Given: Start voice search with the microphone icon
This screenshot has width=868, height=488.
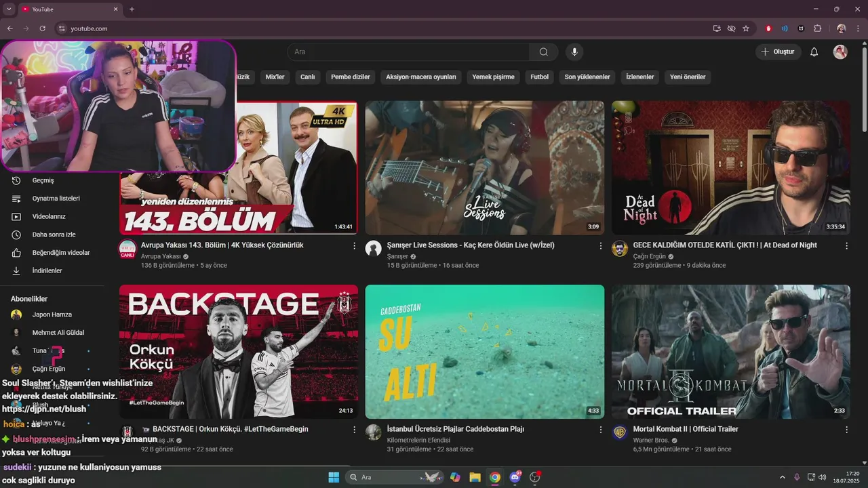Looking at the screenshot, I should [x=574, y=52].
